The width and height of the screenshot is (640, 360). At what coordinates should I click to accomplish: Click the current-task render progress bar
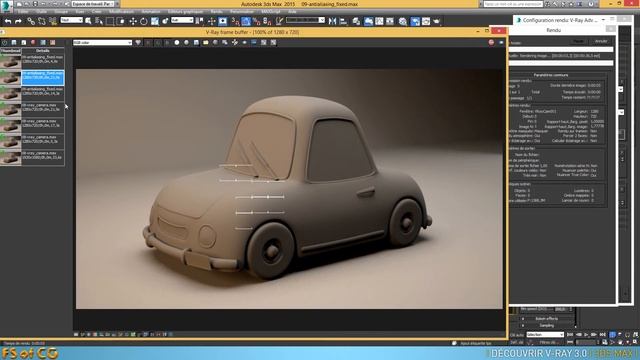tap(560, 63)
